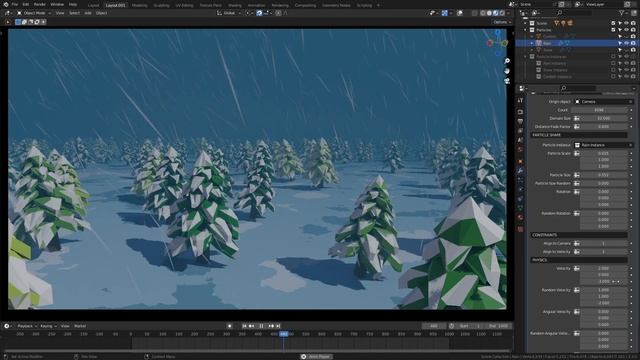The height and width of the screenshot is (360, 640).
Task: Toggle attribute icon next to Domain Size
Action: (x=577, y=118)
